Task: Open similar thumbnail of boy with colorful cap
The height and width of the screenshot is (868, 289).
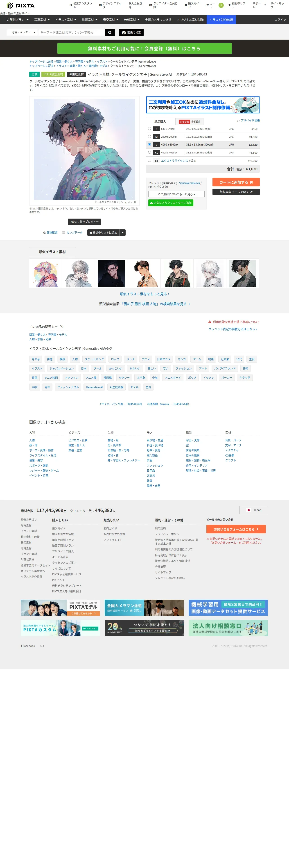Action: coord(45,273)
